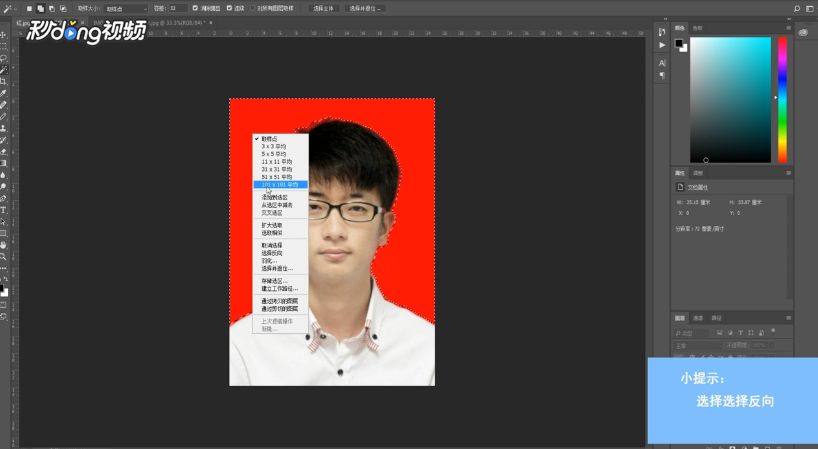Choose Feather… in context menu

280,261
